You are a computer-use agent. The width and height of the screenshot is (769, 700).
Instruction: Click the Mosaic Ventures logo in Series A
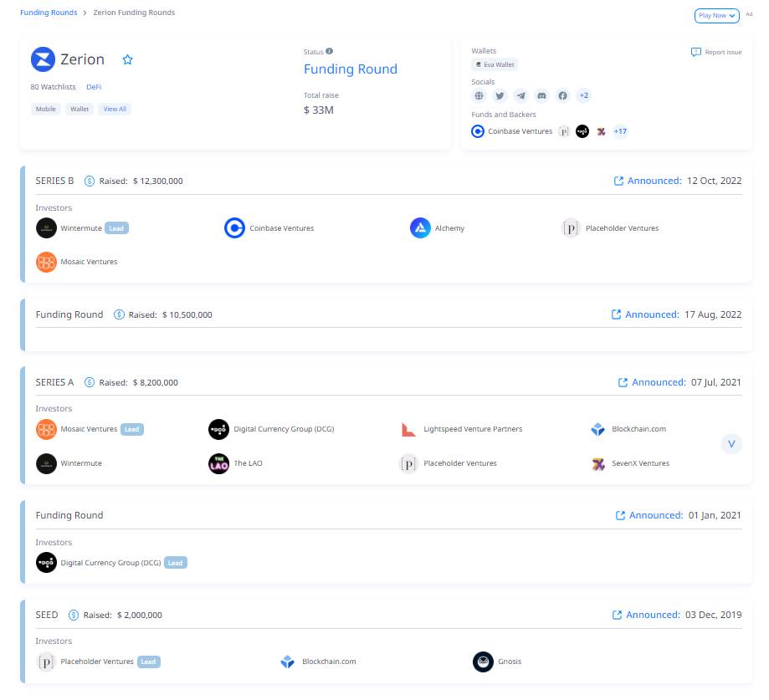click(46, 428)
